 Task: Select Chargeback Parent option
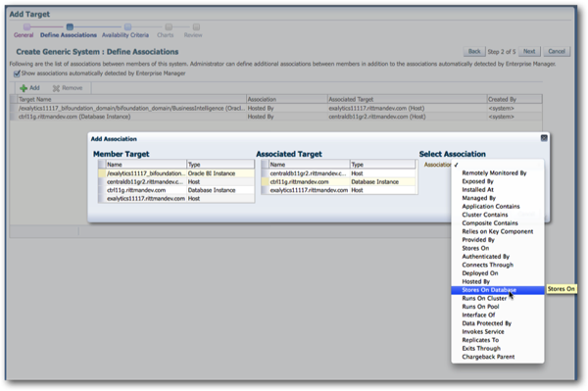tap(498, 357)
